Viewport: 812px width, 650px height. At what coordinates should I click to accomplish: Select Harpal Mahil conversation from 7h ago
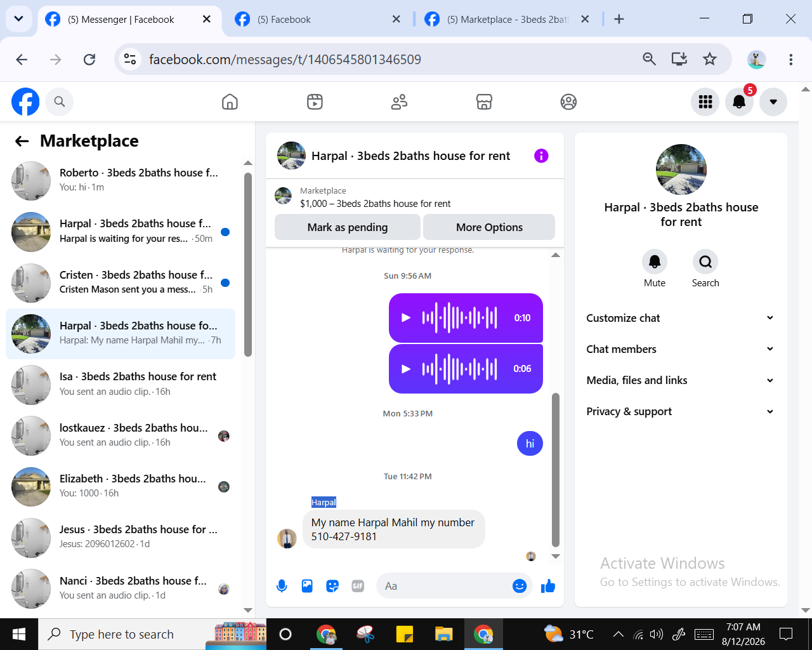pos(121,333)
